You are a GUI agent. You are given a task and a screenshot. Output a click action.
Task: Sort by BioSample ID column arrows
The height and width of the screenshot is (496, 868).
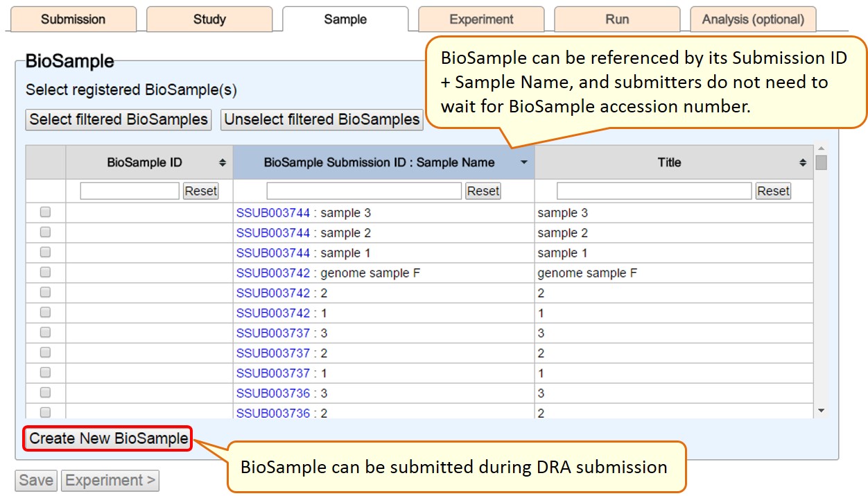(x=223, y=162)
